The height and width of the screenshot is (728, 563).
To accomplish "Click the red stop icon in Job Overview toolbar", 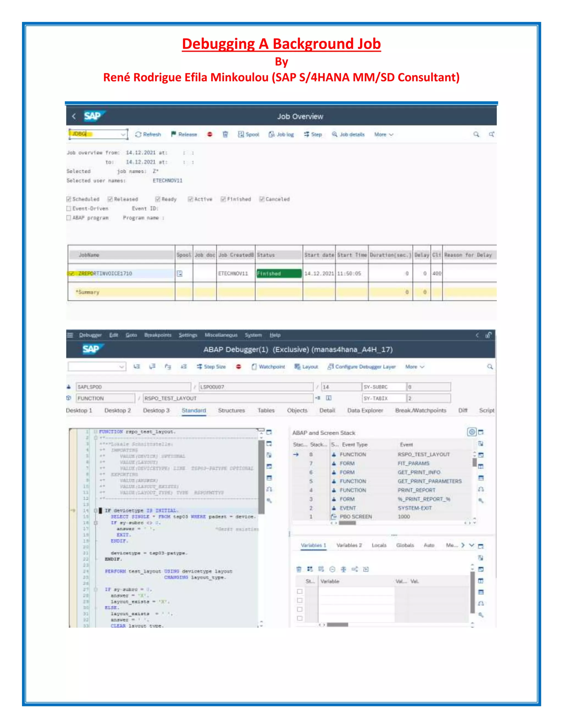I will point(210,134).
